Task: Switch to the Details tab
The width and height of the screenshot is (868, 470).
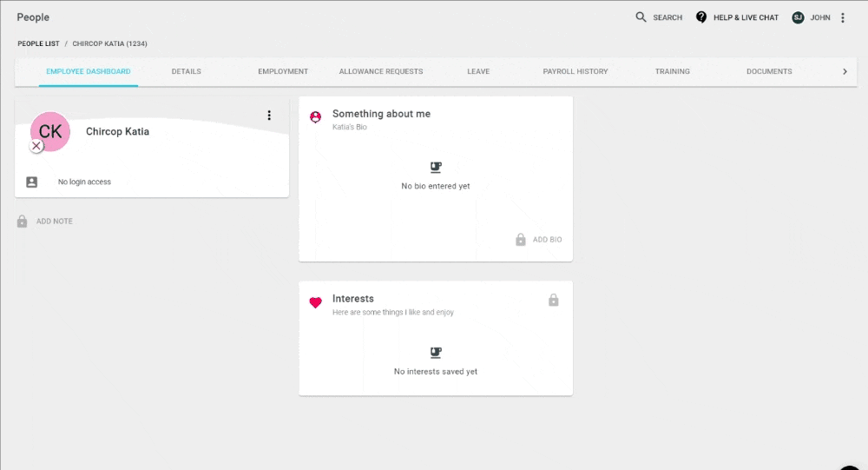Action: [x=186, y=71]
